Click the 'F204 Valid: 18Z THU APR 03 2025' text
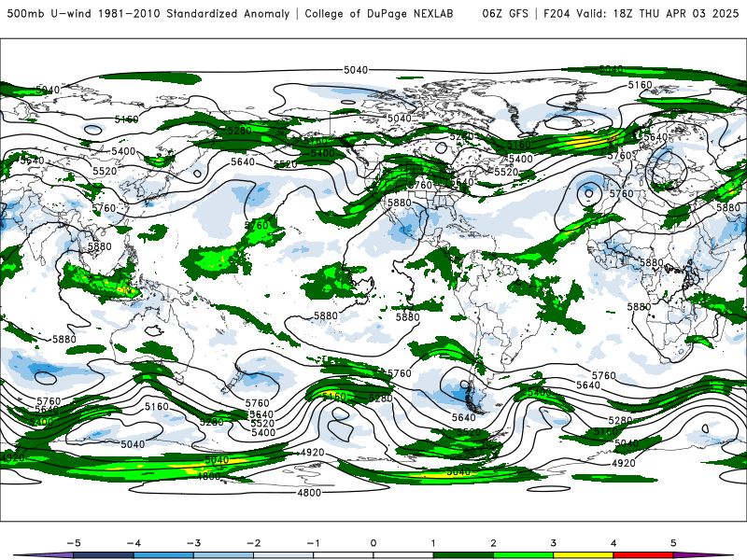This screenshot has width=747, height=560. [641, 13]
